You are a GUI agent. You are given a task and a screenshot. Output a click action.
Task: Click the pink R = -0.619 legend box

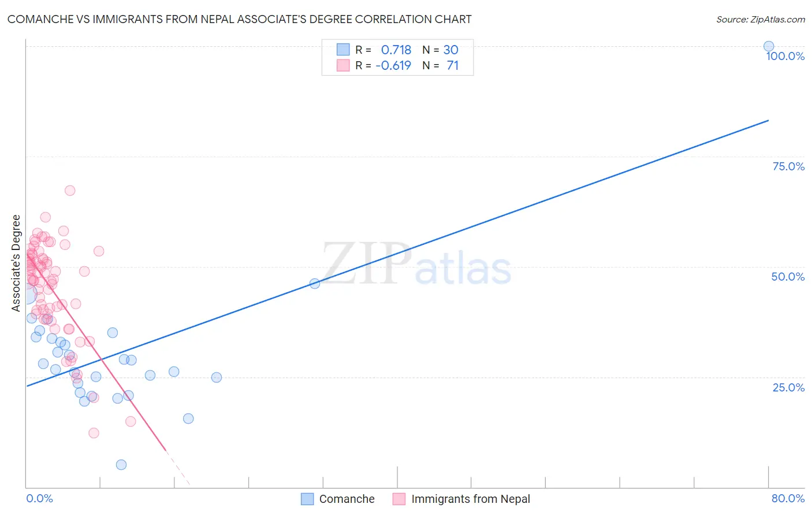343,65
